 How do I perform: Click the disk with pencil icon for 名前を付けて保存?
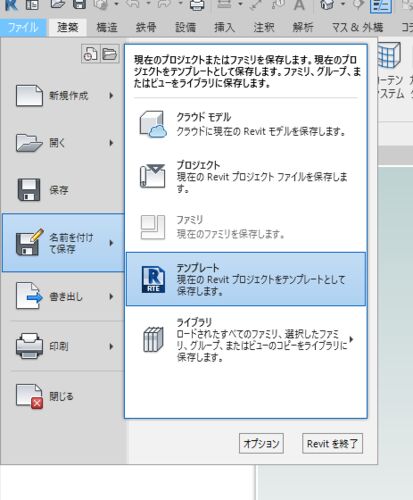pos(29,243)
